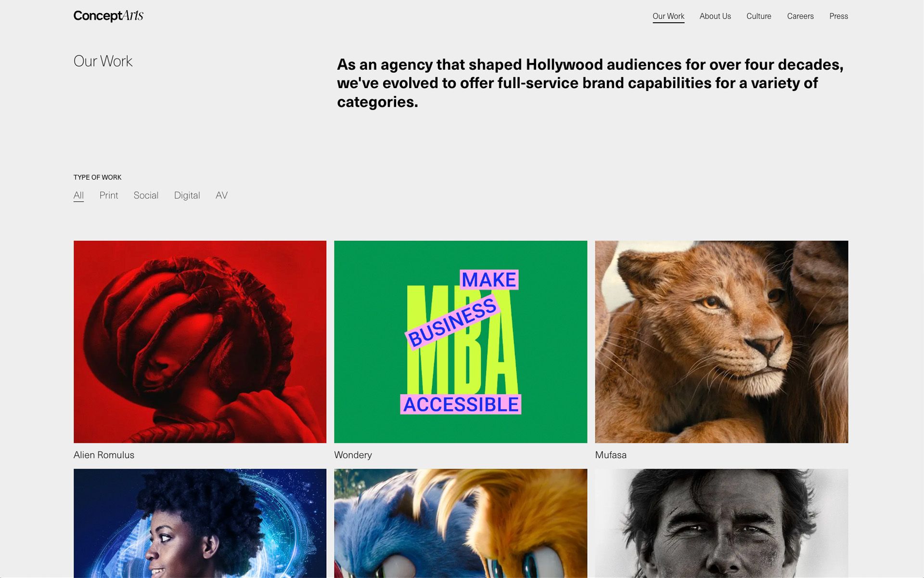The width and height of the screenshot is (924, 578).
Task: Click the ConceptArts logo
Action: [x=108, y=16]
